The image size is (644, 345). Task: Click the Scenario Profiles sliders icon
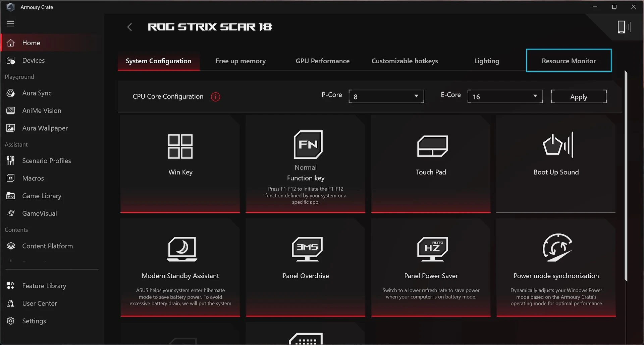[11, 161]
